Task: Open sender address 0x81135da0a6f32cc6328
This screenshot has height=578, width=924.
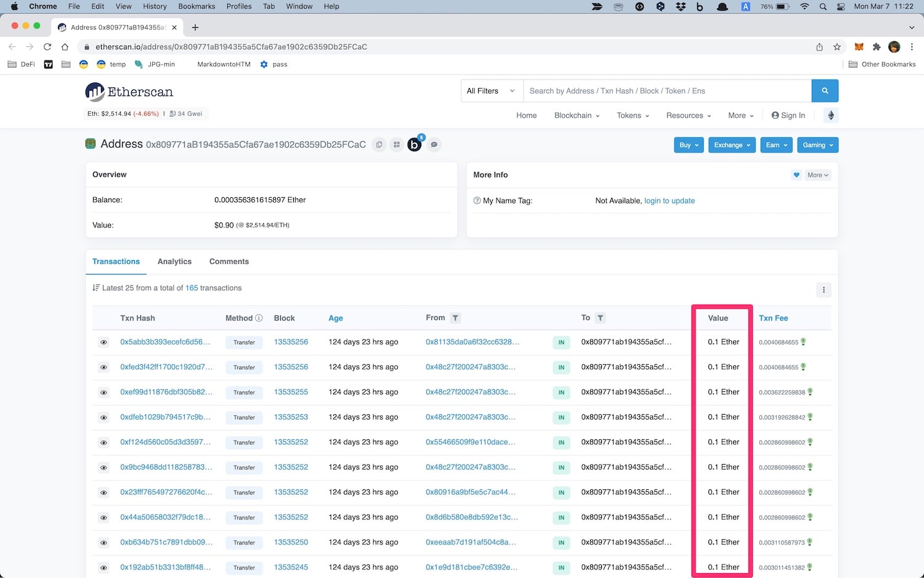Action: coord(472,342)
